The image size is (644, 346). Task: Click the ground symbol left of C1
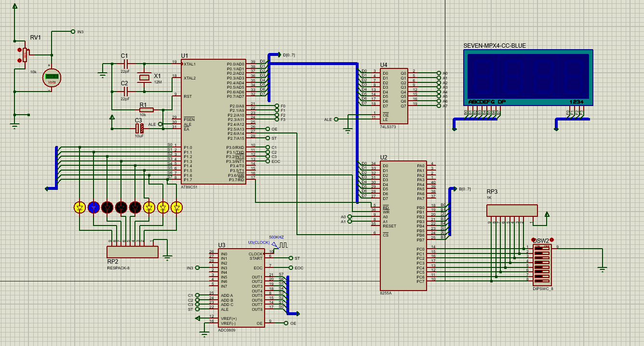102,74
